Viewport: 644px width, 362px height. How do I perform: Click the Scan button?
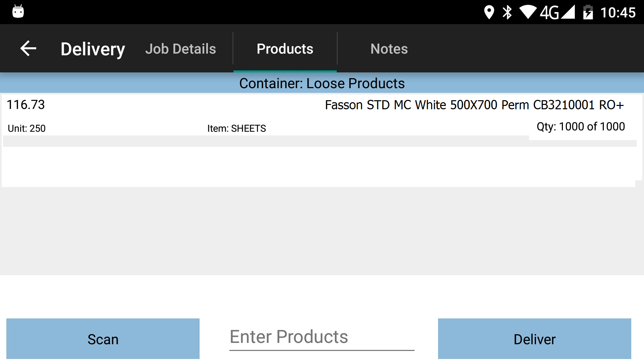pos(103,339)
